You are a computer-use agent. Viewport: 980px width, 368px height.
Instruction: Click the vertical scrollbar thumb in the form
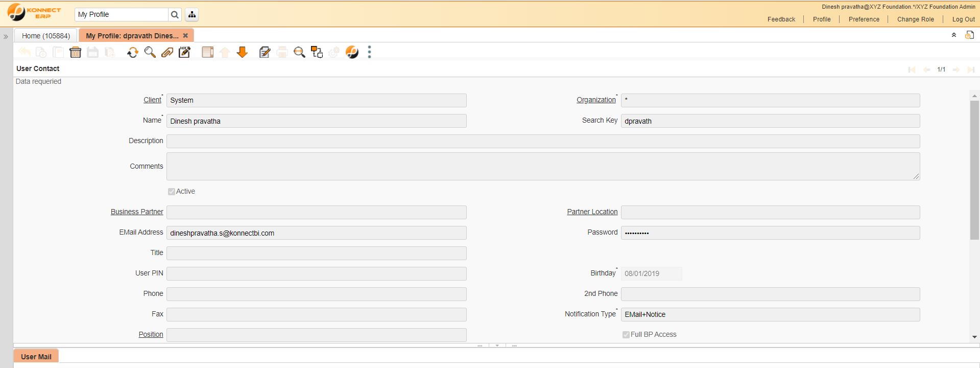click(974, 170)
